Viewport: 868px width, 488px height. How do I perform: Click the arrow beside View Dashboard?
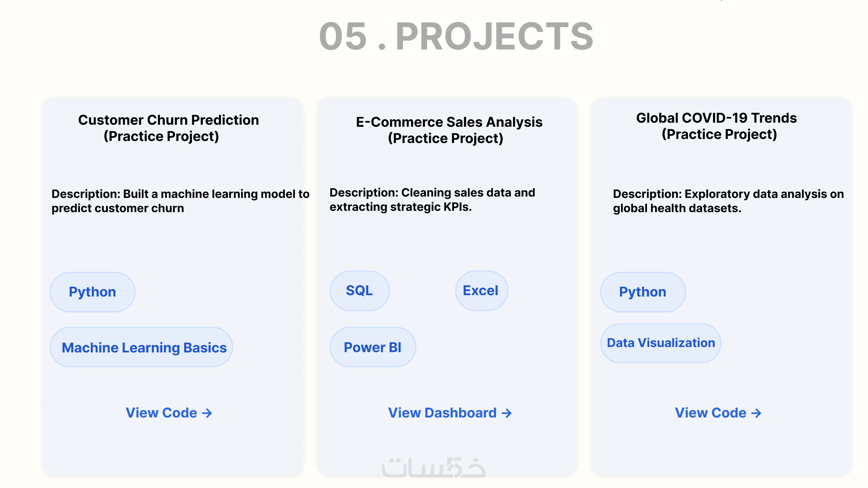(507, 413)
